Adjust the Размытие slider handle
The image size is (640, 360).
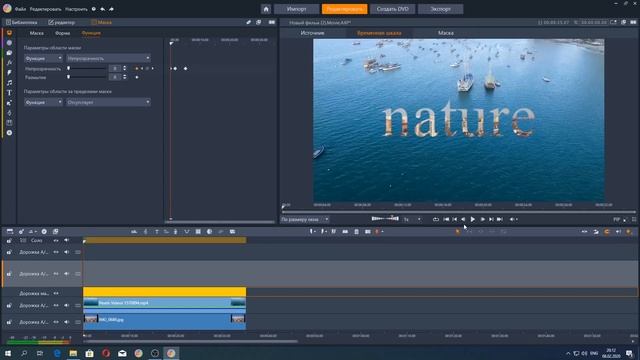click(69, 77)
